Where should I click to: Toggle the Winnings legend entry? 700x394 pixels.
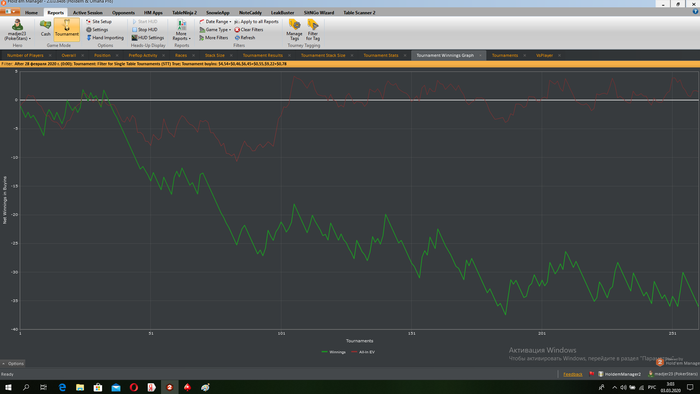[x=333, y=352]
